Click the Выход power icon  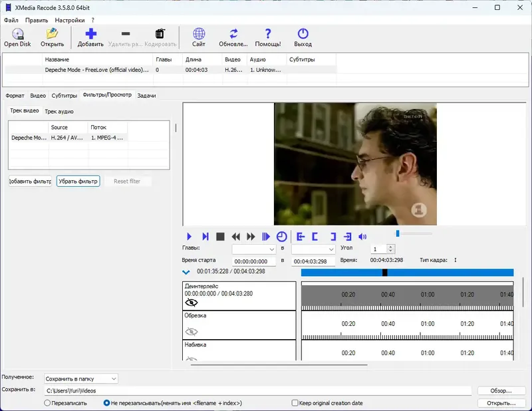[x=303, y=34]
